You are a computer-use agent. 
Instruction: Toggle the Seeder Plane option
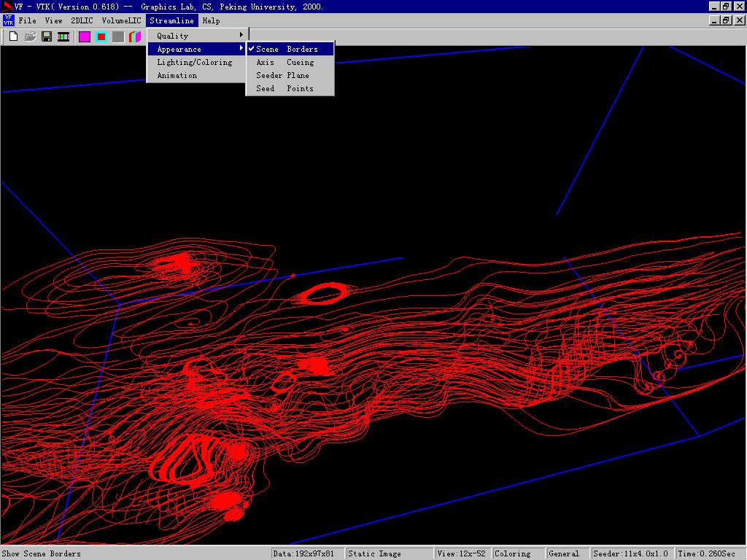(x=290, y=75)
